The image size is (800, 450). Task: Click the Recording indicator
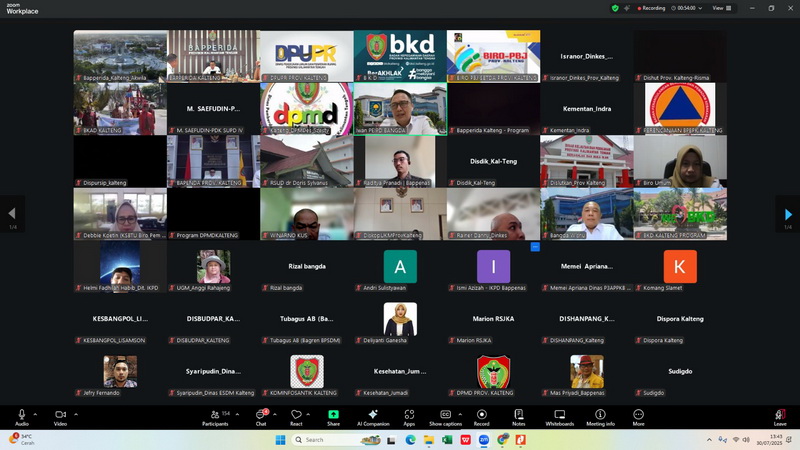651,8
